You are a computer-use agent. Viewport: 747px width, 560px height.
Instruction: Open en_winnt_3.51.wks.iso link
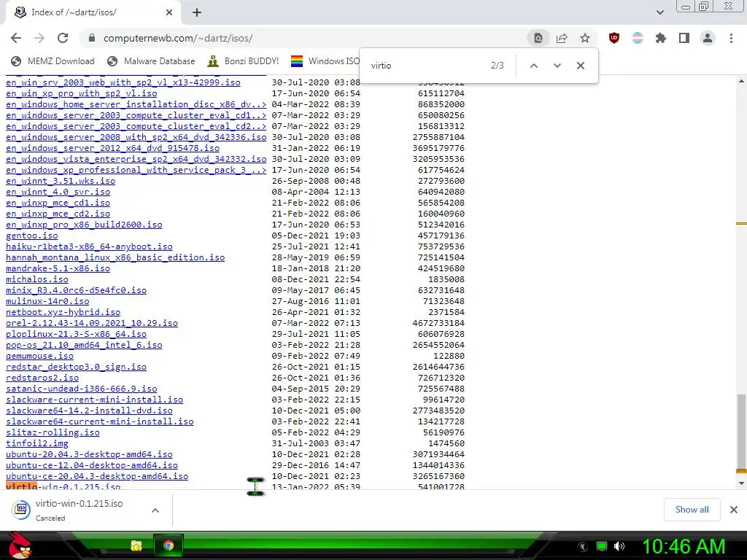tap(61, 181)
